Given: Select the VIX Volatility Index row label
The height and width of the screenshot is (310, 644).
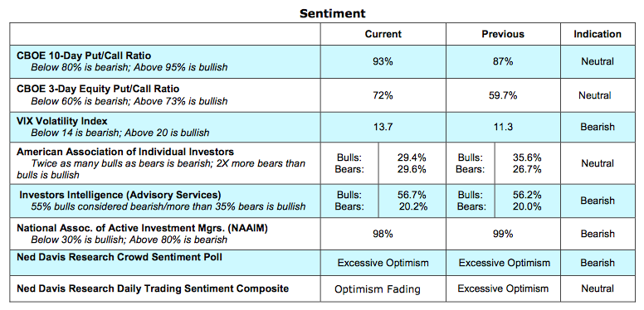Looking at the screenshot, I should pos(62,121).
